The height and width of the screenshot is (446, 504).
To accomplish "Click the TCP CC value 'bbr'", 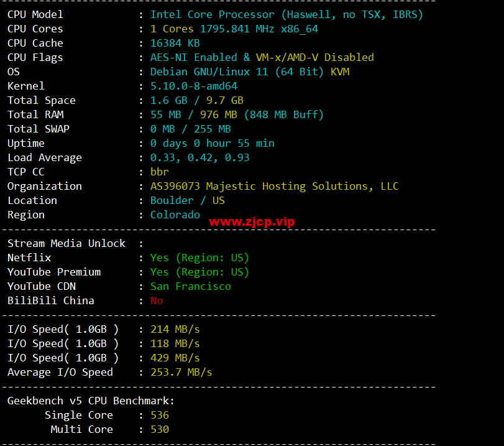I will point(160,172).
